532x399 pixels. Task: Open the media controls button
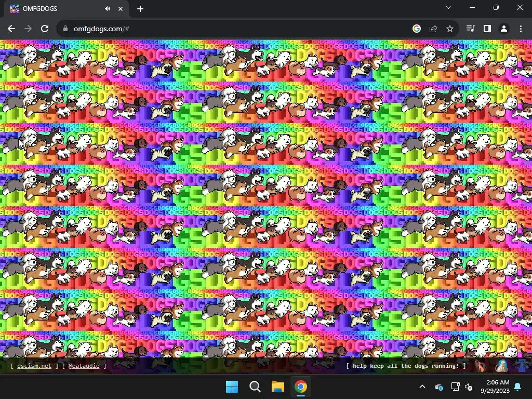(470, 29)
